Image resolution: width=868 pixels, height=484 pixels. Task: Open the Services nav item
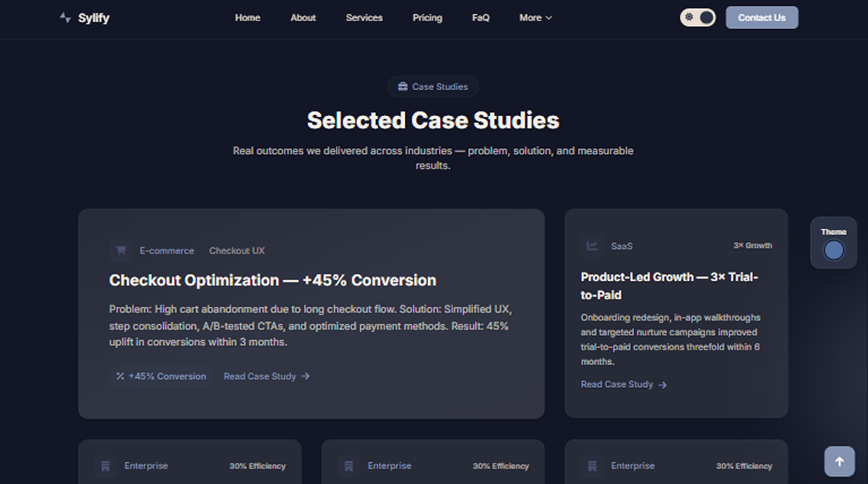point(364,18)
